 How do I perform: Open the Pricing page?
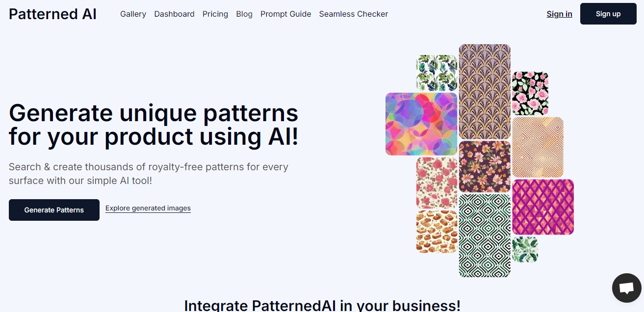(x=215, y=14)
